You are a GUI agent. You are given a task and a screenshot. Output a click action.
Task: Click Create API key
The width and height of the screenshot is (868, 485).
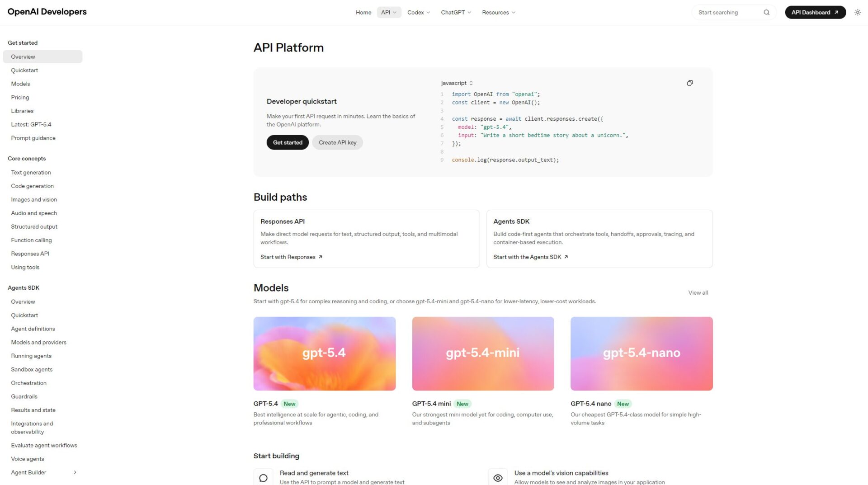click(337, 142)
